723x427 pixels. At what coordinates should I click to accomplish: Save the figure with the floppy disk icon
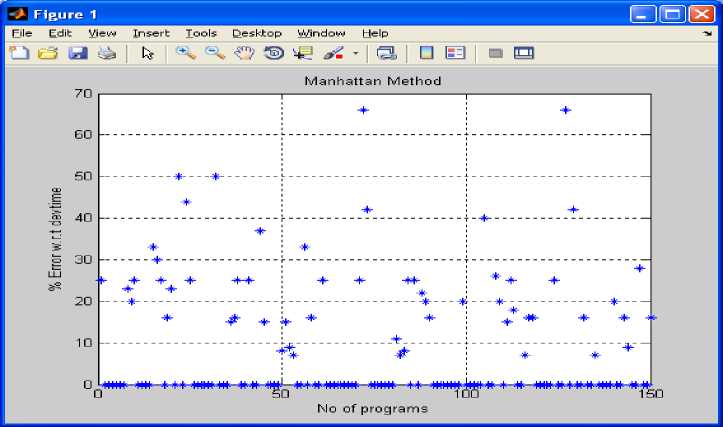point(77,53)
